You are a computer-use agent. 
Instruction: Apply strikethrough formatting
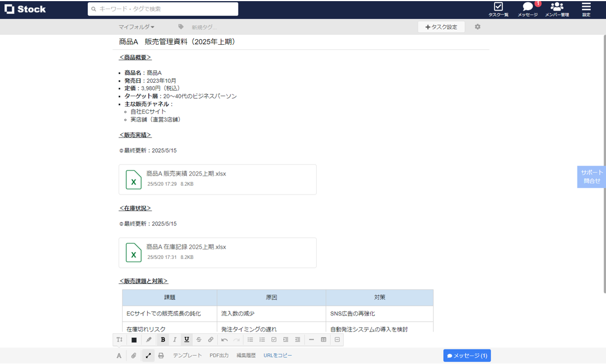point(199,339)
